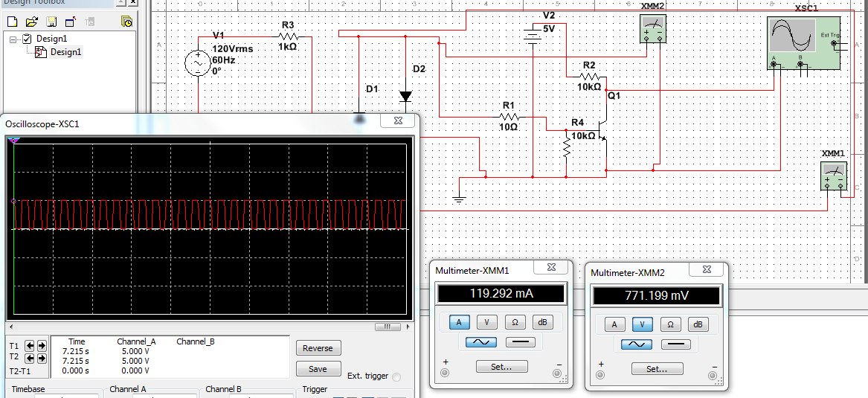Select resistor R4 on the schematic
Image resolution: width=868 pixels, height=398 pixels.
(566, 148)
